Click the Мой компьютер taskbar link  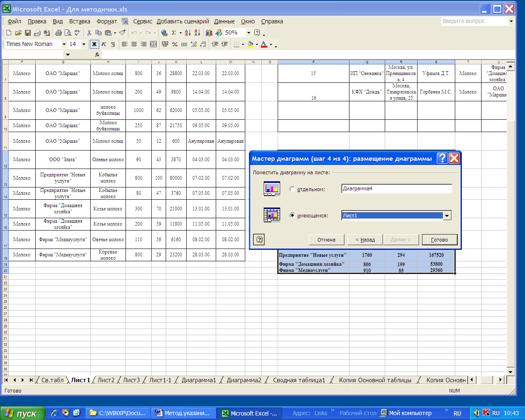(x=406, y=413)
